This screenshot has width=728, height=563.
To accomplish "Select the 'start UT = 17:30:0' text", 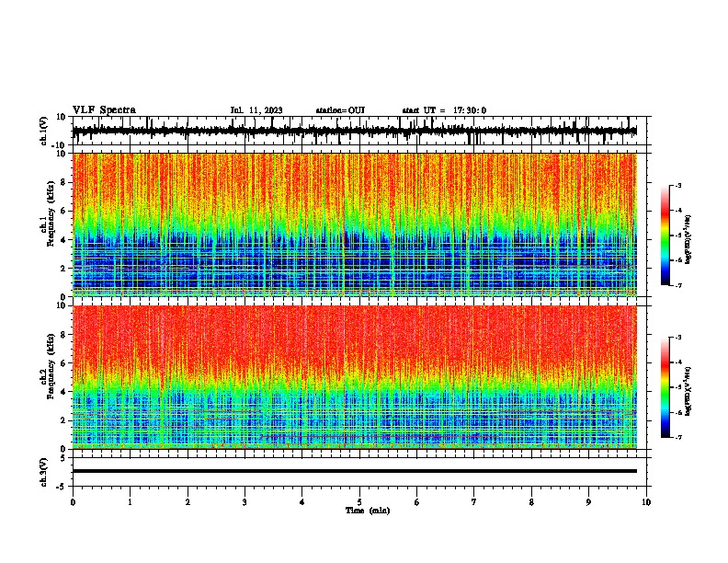I will coord(444,110).
